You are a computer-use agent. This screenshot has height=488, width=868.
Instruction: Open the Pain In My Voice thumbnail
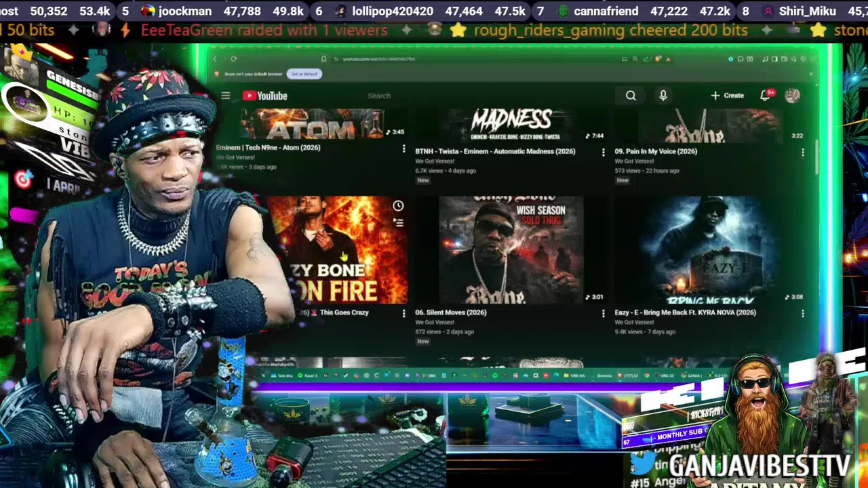click(710, 124)
